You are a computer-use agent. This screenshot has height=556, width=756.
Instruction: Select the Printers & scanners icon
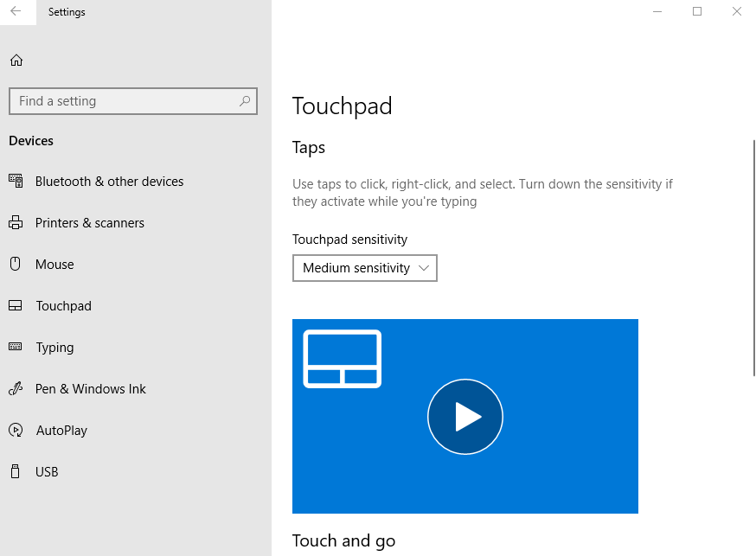16,222
